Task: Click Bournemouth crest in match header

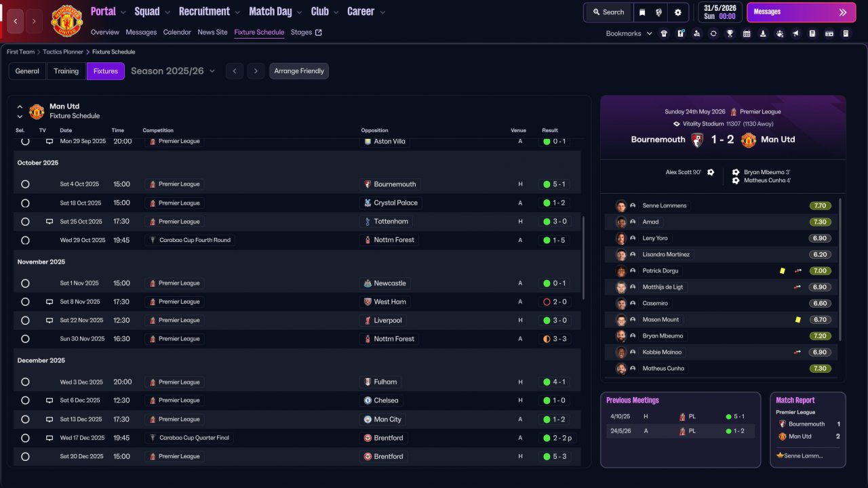Action: (x=696, y=140)
